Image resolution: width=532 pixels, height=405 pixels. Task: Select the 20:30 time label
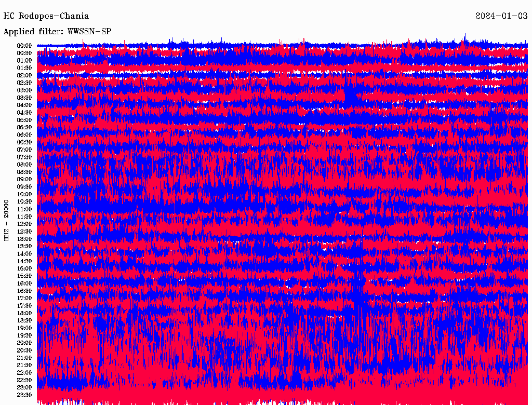(x=24, y=350)
